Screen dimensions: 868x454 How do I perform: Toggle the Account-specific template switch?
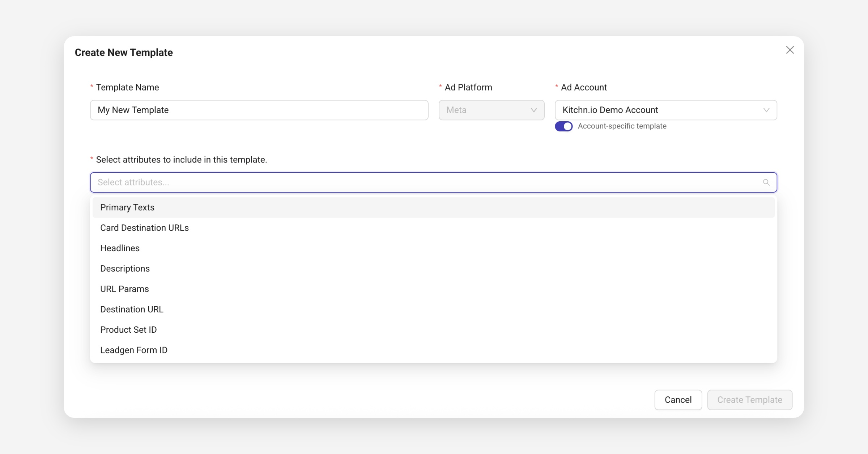click(563, 126)
